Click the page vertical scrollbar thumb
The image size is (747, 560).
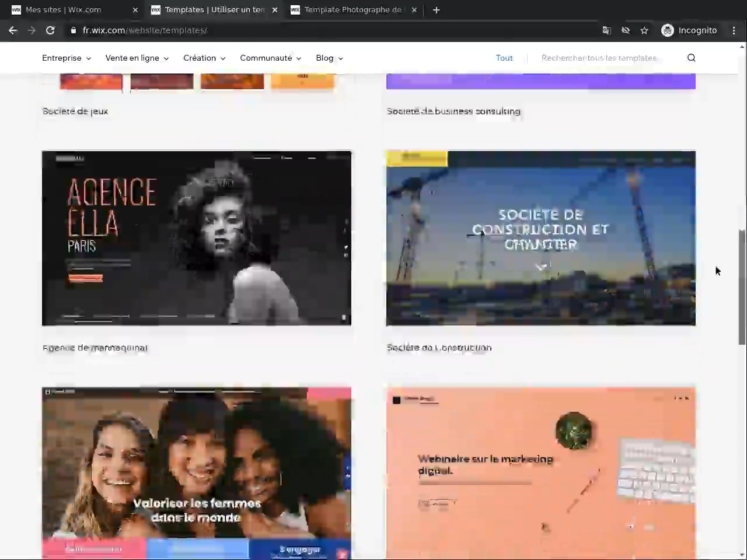[x=742, y=287]
